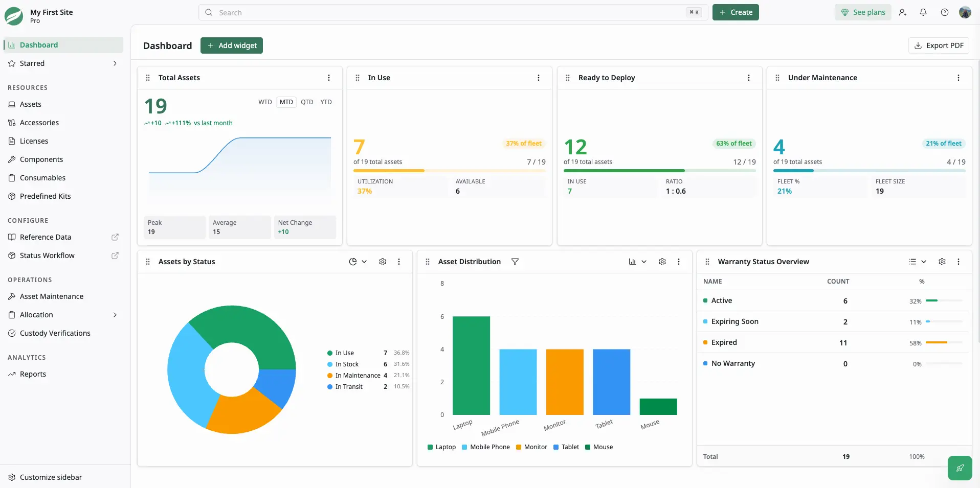Switch Total Assets range to QTD

pos(307,102)
